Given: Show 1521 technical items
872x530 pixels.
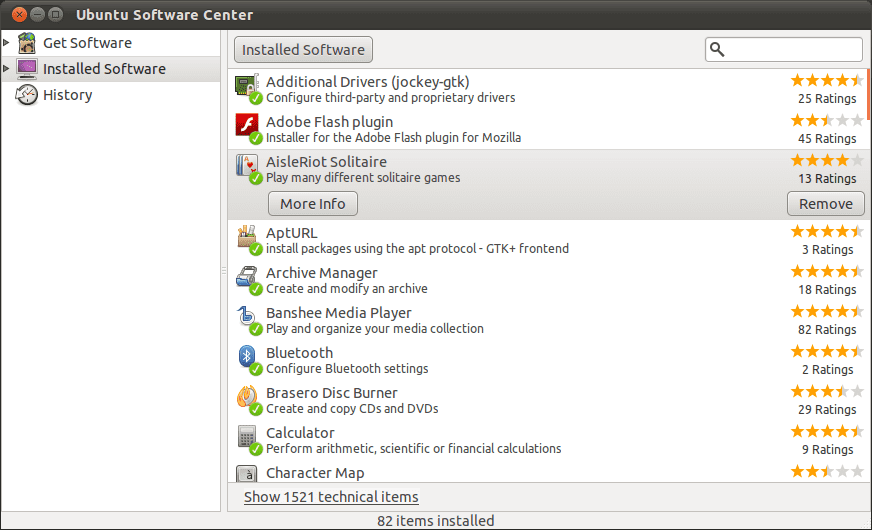Looking at the screenshot, I should (331, 497).
